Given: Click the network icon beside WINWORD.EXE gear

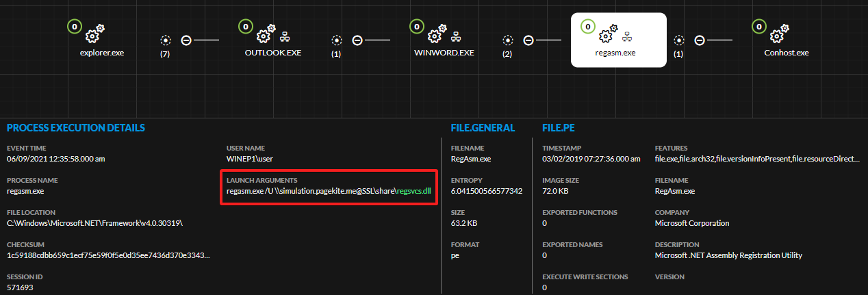Looking at the screenshot, I should pyautogui.click(x=455, y=36).
